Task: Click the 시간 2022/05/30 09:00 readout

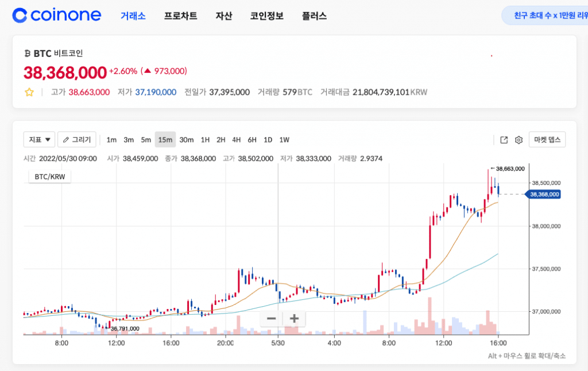Action: coord(60,159)
